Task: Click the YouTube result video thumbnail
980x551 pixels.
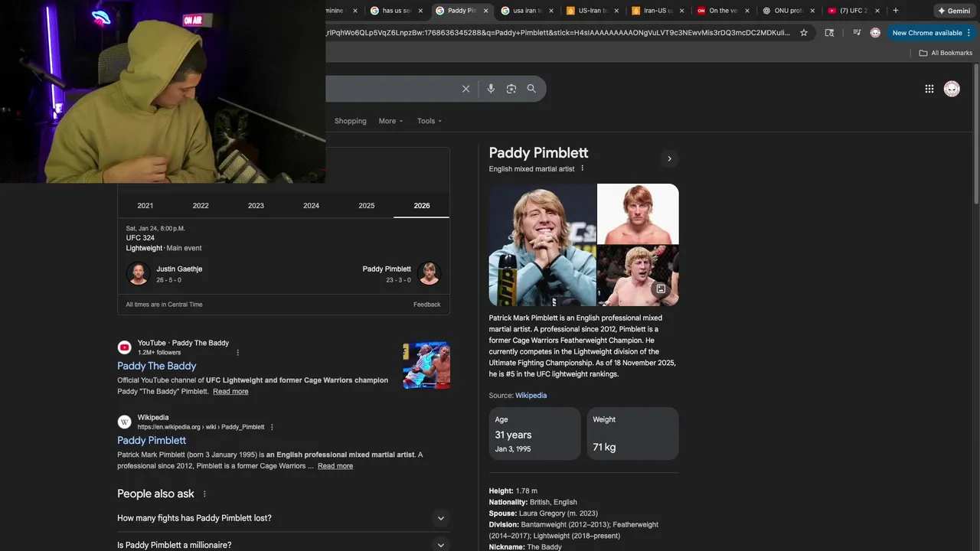Action: 426,365
